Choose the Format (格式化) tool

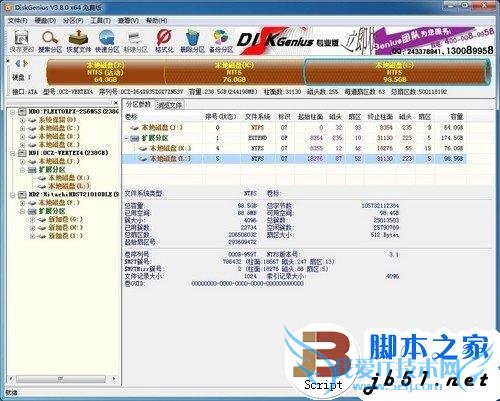tap(164, 41)
